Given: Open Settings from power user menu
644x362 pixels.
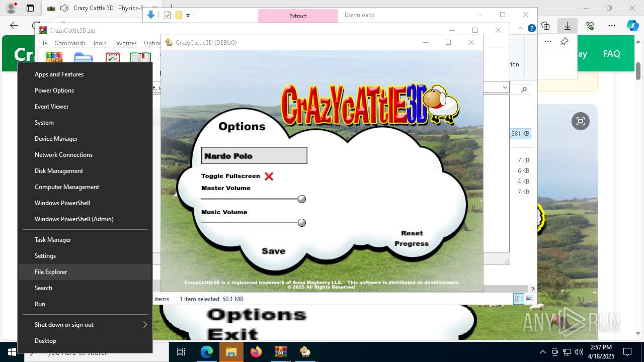Looking at the screenshot, I should point(85,256).
